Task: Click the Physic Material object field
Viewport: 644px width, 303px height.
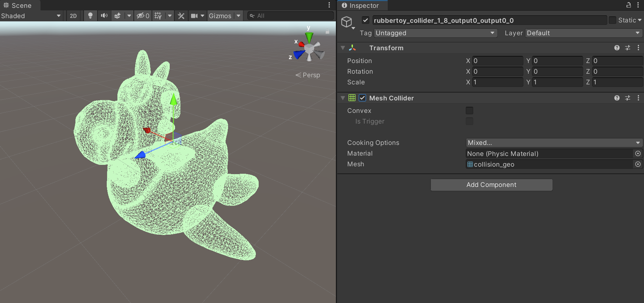Action: point(550,153)
